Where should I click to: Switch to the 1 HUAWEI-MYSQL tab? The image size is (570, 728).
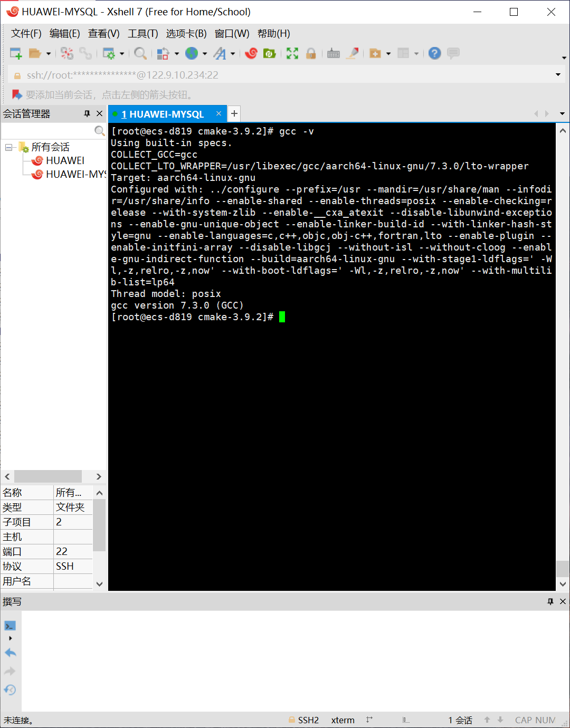pos(163,114)
